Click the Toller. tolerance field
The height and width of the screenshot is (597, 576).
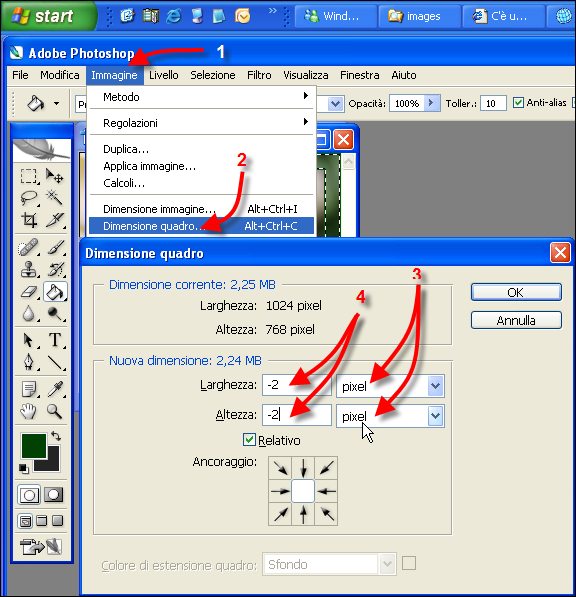pos(493,103)
